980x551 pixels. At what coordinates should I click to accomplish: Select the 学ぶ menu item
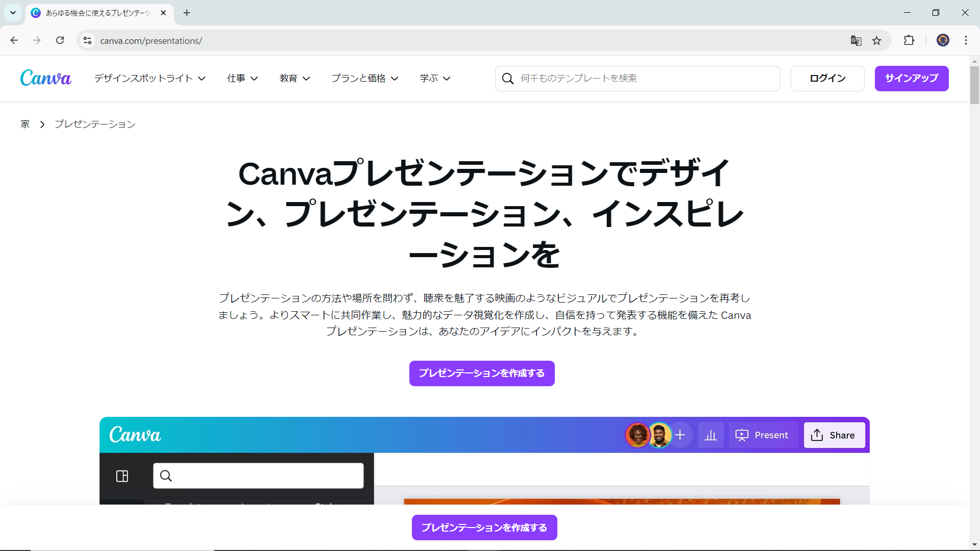click(x=434, y=78)
